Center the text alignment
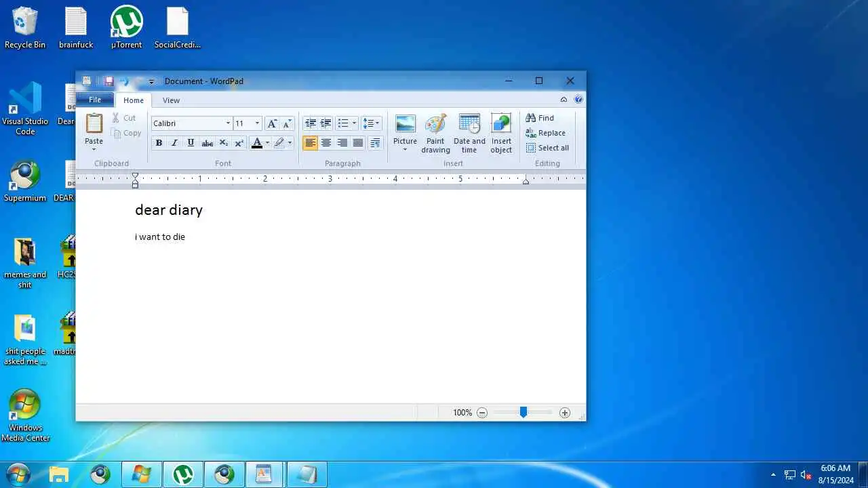The width and height of the screenshot is (868, 488). (x=326, y=143)
